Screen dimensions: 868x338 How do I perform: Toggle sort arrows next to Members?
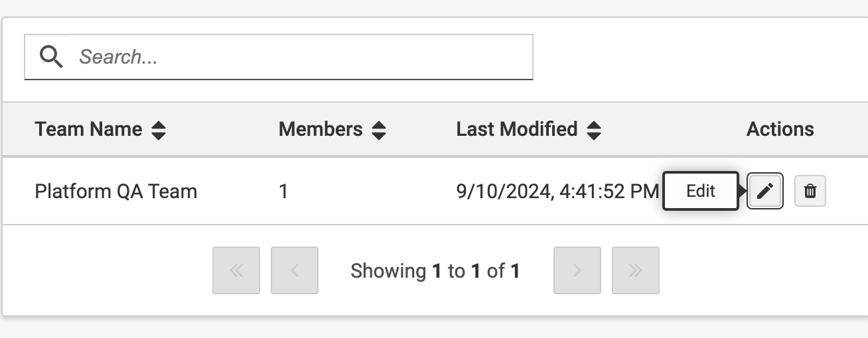[378, 130]
